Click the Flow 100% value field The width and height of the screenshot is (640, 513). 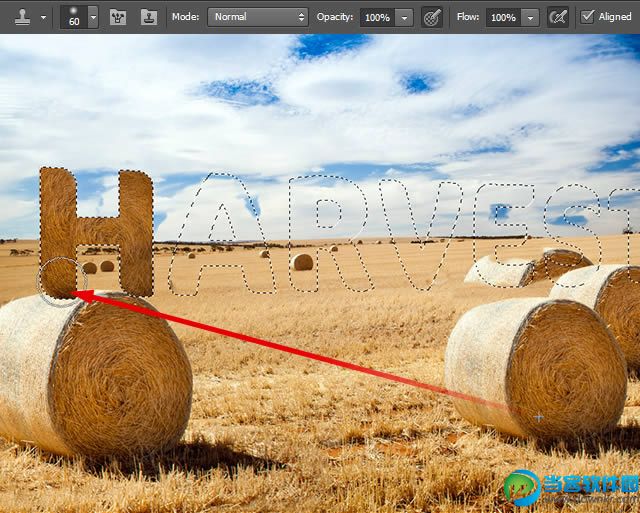[503, 18]
